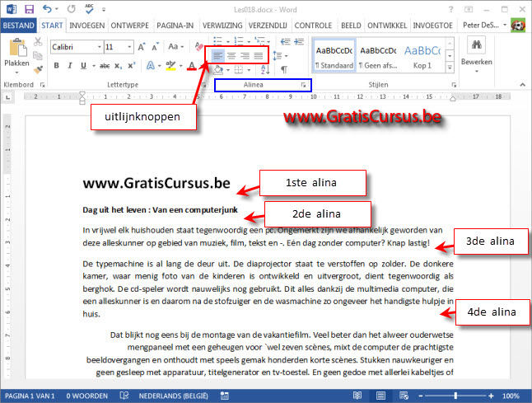
Task: Toggle Bold formatting
Action: click(x=56, y=66)
